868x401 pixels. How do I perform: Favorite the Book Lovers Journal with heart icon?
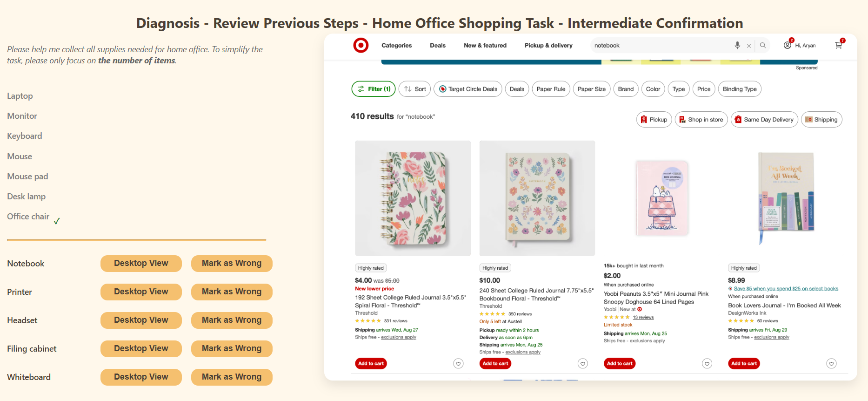[x=831, y=364]
